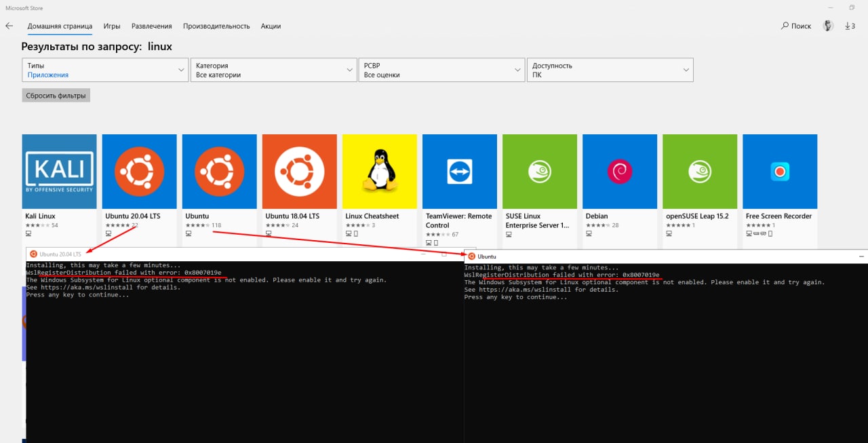The width and height of the screenshot is (868, 443).
Task: Open downloads indicator showing 3
Action: pyautogui.click(x=850, y=26)
